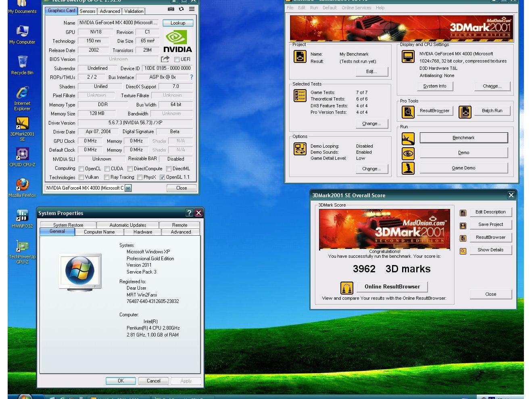Open the Remote tab in System Properties
Viewport: 532px width, 399px height.
coord(179,225)
